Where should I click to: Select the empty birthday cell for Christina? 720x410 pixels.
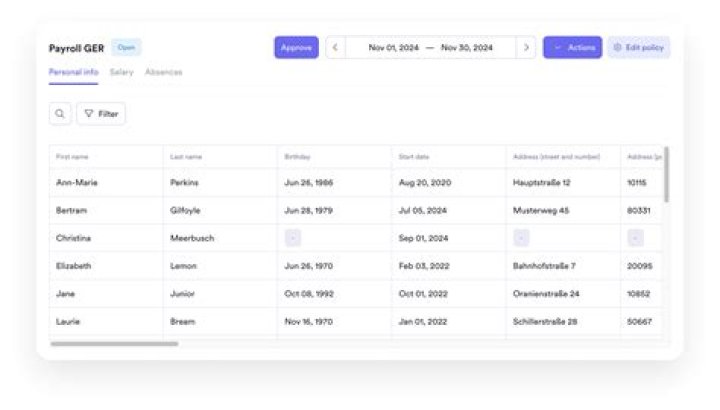click(292, 238)
